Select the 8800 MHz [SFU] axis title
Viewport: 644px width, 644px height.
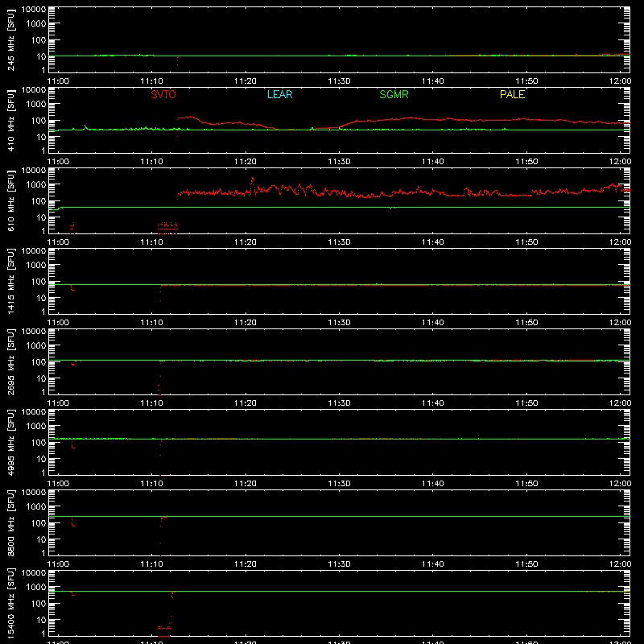(x=11, y=522)
